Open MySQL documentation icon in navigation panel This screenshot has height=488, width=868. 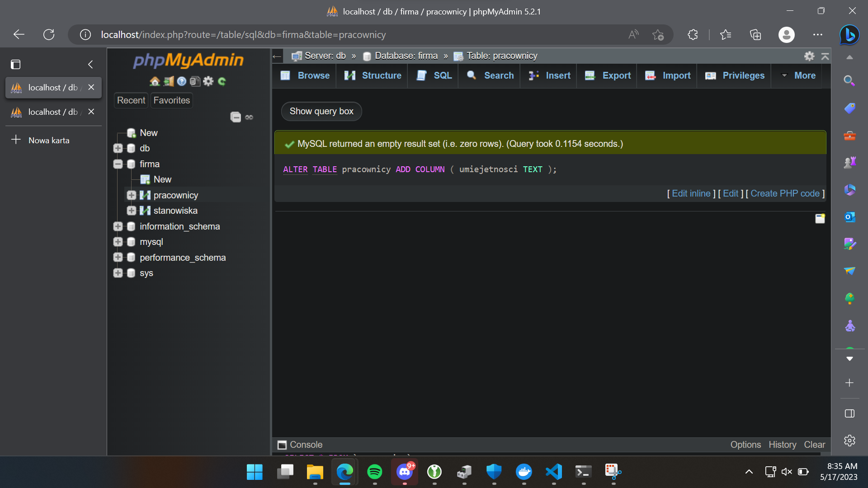[195, 81]
